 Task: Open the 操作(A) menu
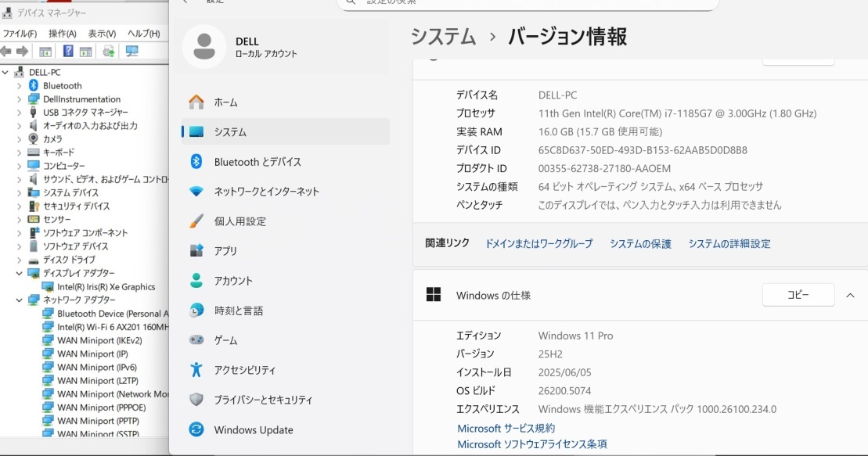coord(62,34)
